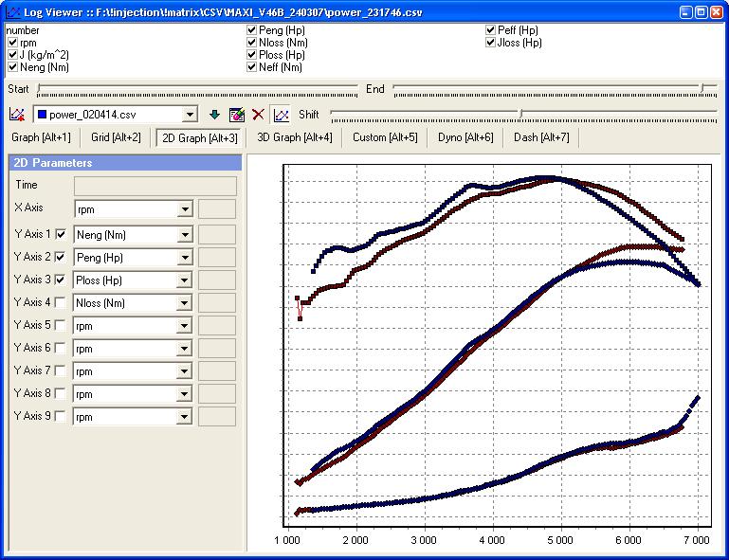Open the Dyno tab
The height and width of the screenshot is (560, 729).
click(x=465, y=137)
